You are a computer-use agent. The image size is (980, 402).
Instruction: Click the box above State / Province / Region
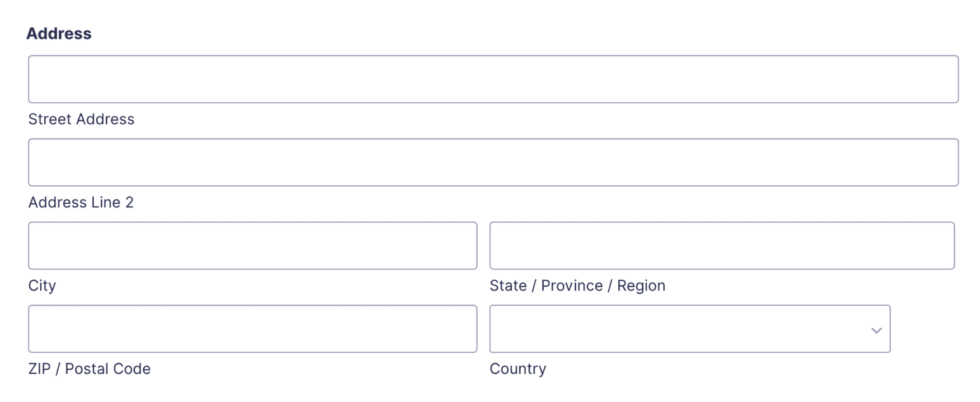point(722,246)
